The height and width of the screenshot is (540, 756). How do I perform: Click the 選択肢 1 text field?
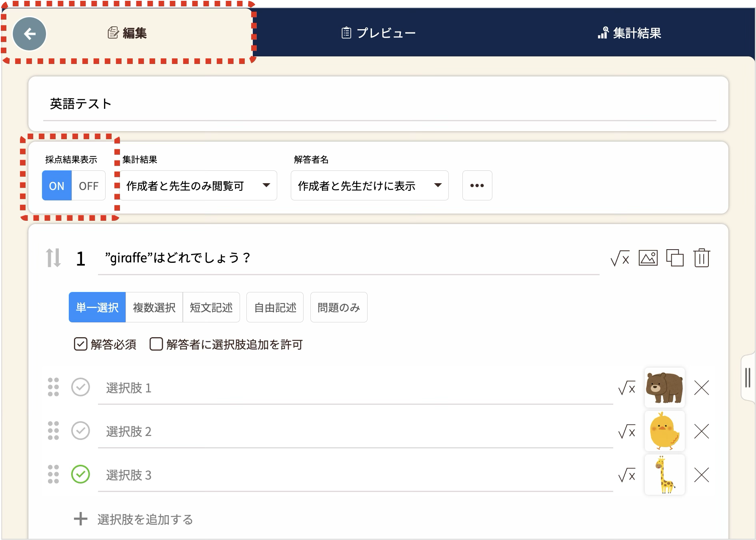355,388
